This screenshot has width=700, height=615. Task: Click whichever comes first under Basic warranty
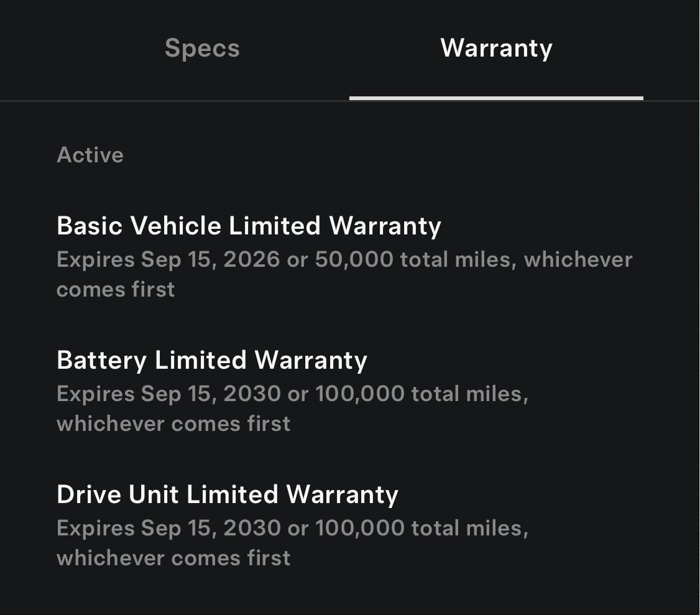[x=116, y=289]
